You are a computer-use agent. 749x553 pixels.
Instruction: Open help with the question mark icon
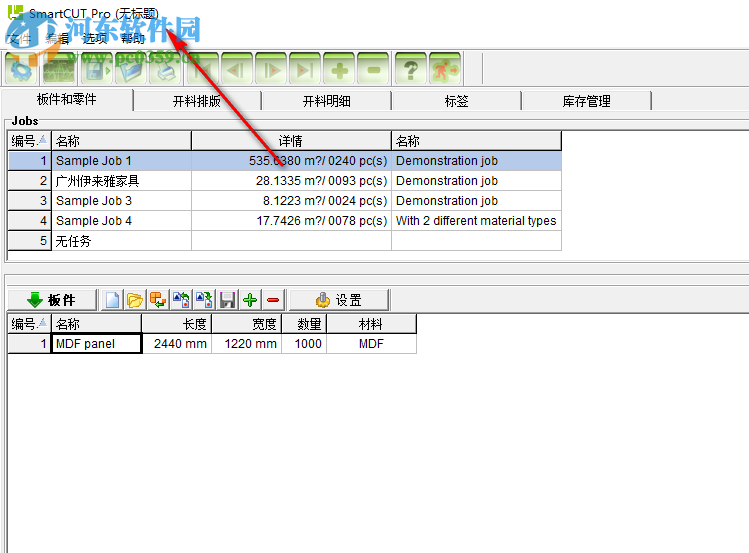point(411,69)
